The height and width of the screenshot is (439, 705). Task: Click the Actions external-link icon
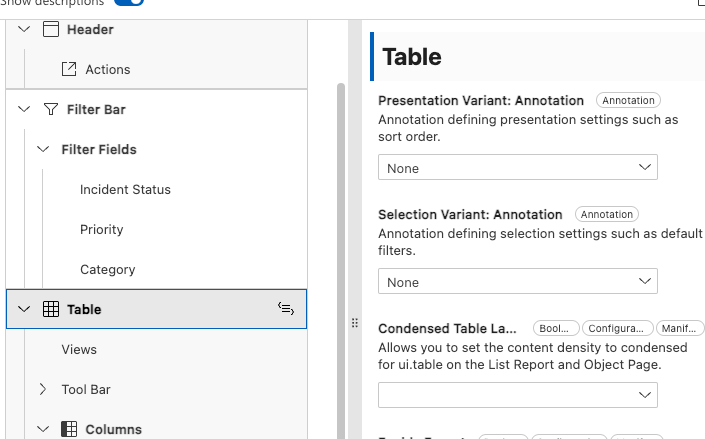pyautogui.click(x=69, y=70)
